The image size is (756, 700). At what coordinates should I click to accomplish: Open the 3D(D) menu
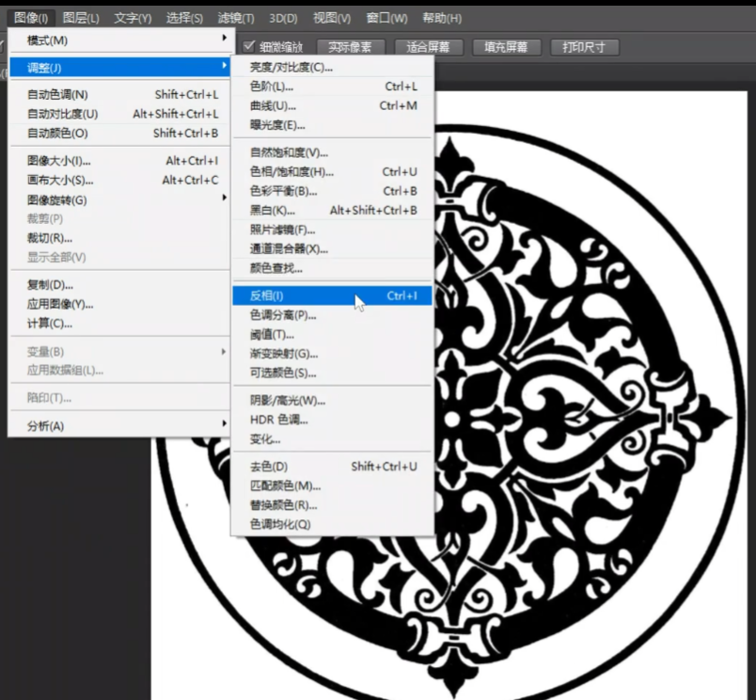coord(283,18)
